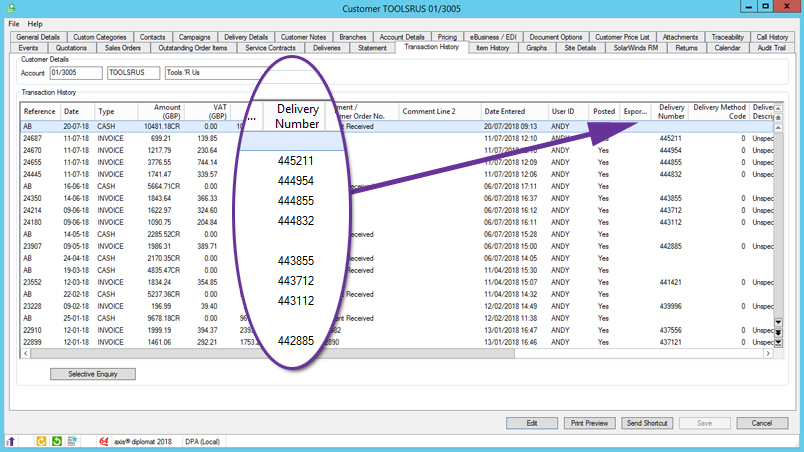The width and height of the screenshot is (804, 452).
Task: Select the Transaction History tab
Action: [432, 47]
